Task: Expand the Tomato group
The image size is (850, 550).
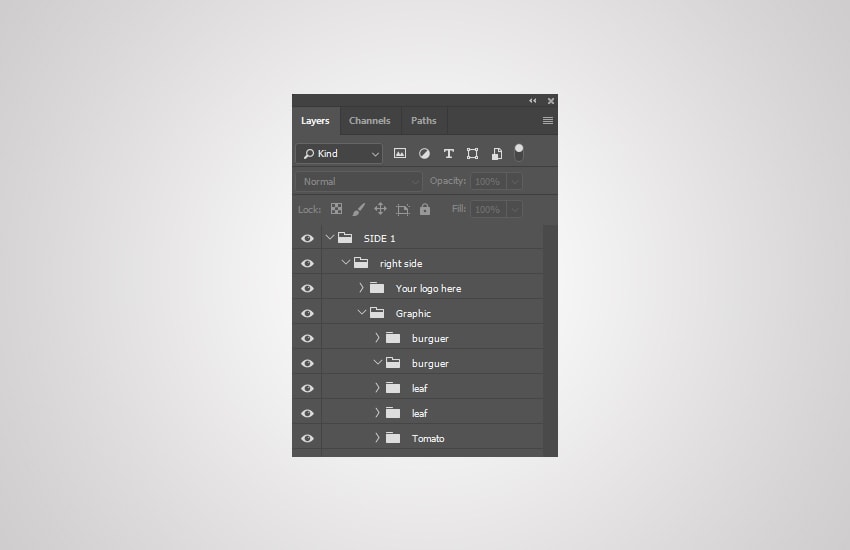Action: (x=377, y=438)
